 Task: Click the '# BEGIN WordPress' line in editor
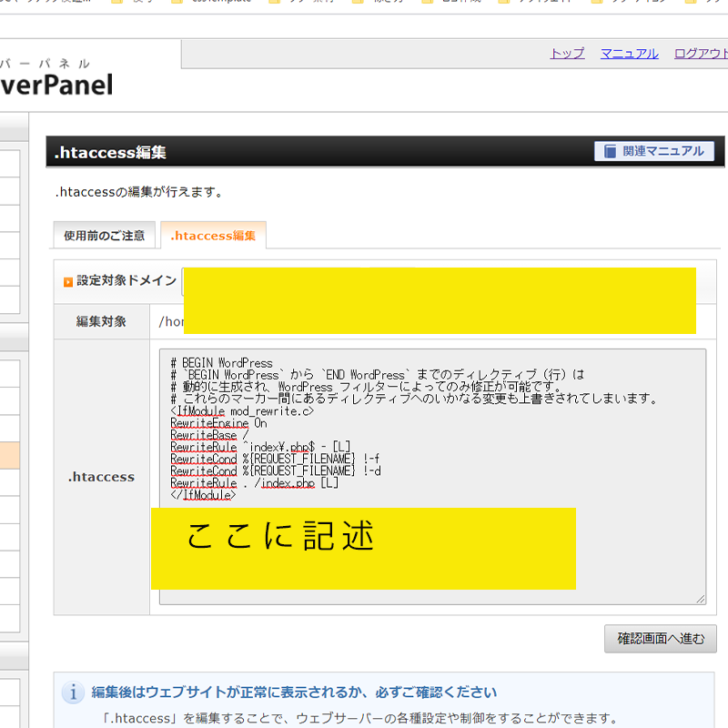[221, 363]
